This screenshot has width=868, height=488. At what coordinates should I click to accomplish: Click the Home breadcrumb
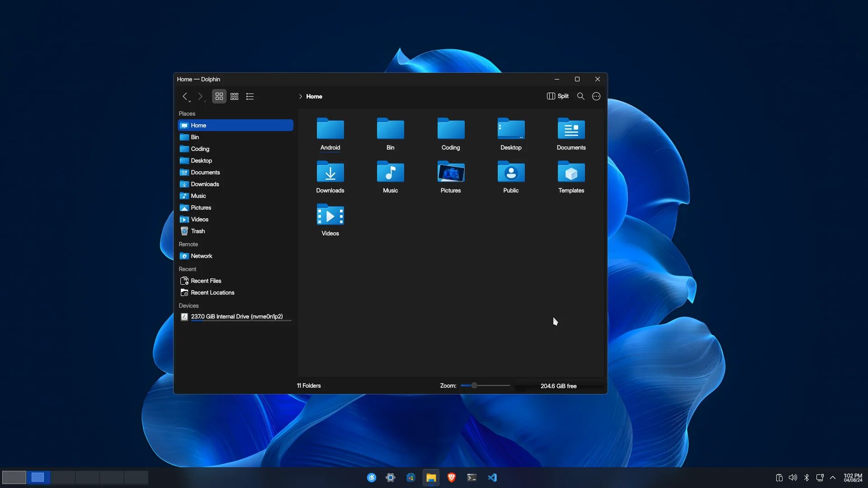coord(314,96)
